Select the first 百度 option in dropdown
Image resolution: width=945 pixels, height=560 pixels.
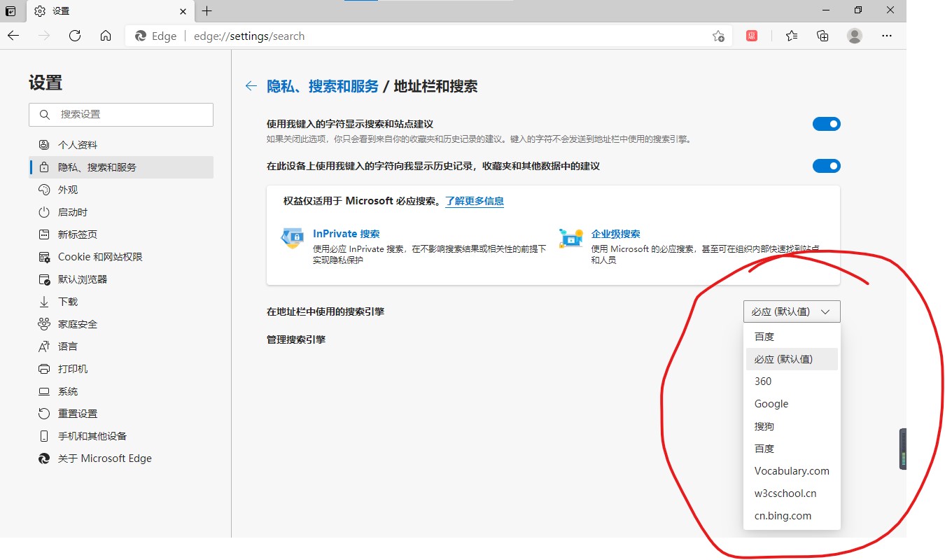point(792,337)
